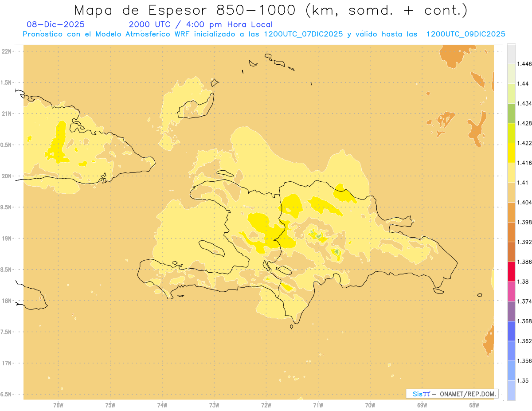Click the colorbar value '1.422'

[x=524, y=143]
